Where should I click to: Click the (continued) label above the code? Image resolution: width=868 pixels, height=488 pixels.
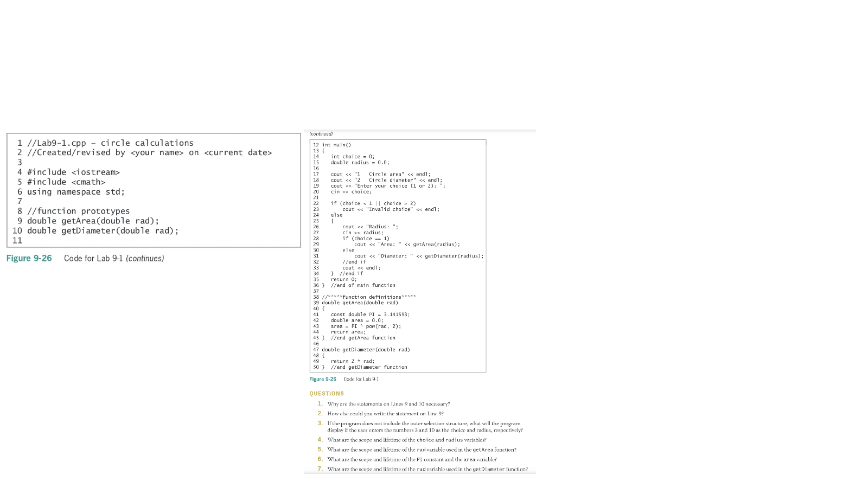pyautogui.click(x=321, y=133)
